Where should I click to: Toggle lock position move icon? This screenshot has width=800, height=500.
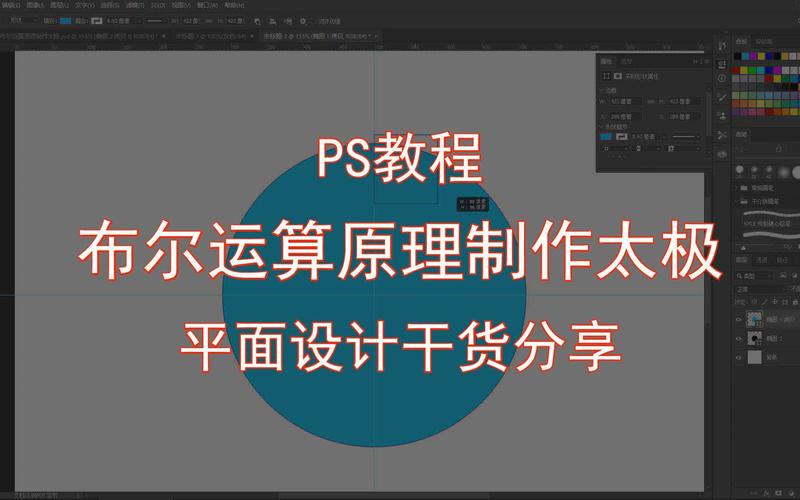tap(774, 302)
